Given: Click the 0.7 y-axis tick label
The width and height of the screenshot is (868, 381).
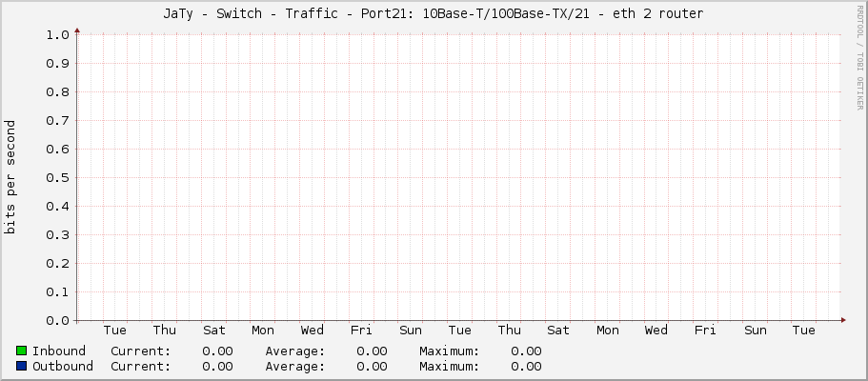Looking at the screenshot, I should click(x=57, y=121).
